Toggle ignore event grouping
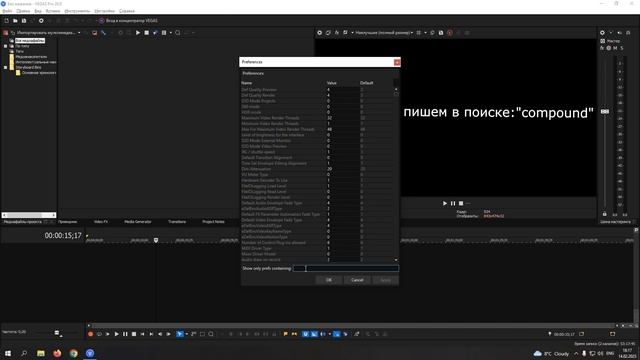Screen dimensions: 640x360 pos(345,334)
